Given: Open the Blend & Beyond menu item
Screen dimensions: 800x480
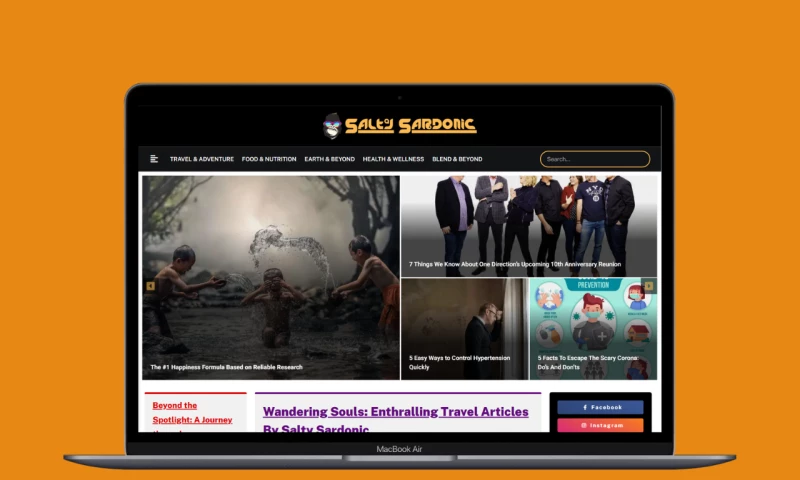Looking at the screenshot, I should pyautogui.click(x=457, y=159).
